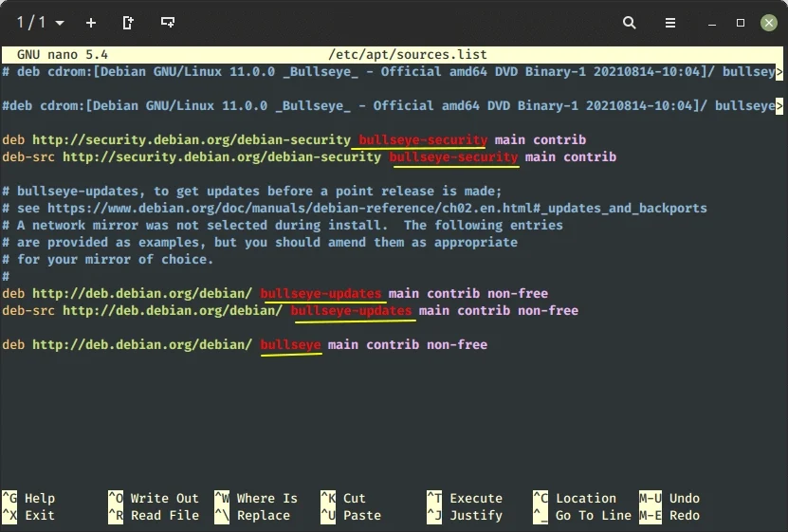Place cursor on bullseye-updates in deb-src line
The width and height of the screenshot is (788, 532).
tap(351, 310)
